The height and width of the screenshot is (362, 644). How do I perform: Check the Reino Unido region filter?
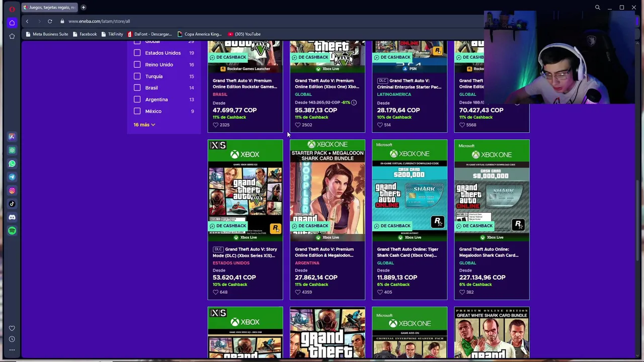pos(137,64)
